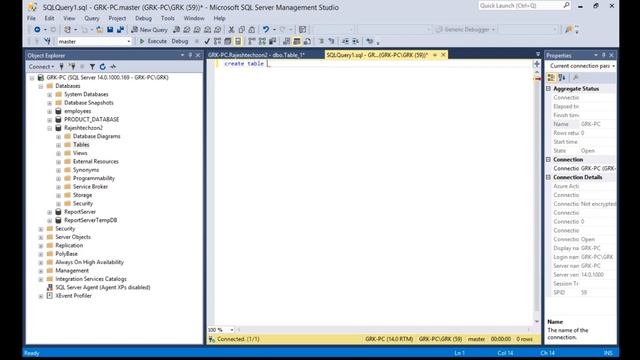Click the Results to Text icon
Screen dimensions: 640x360
287,41
